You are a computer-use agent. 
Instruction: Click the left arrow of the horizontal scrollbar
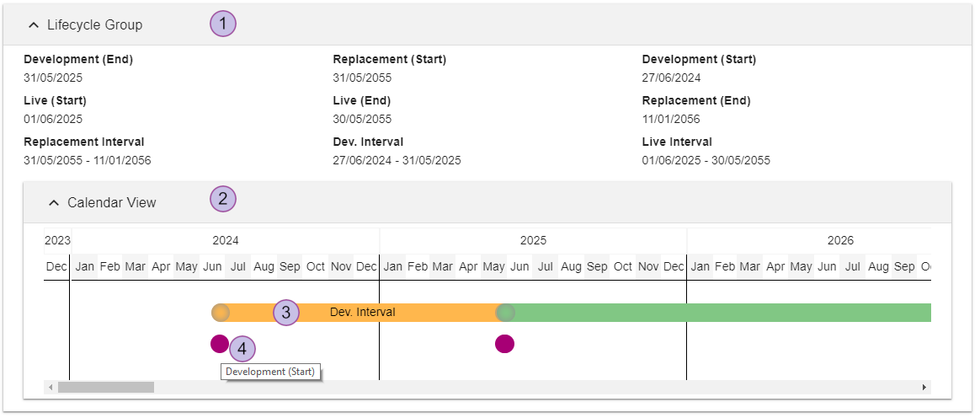[51, 388]
